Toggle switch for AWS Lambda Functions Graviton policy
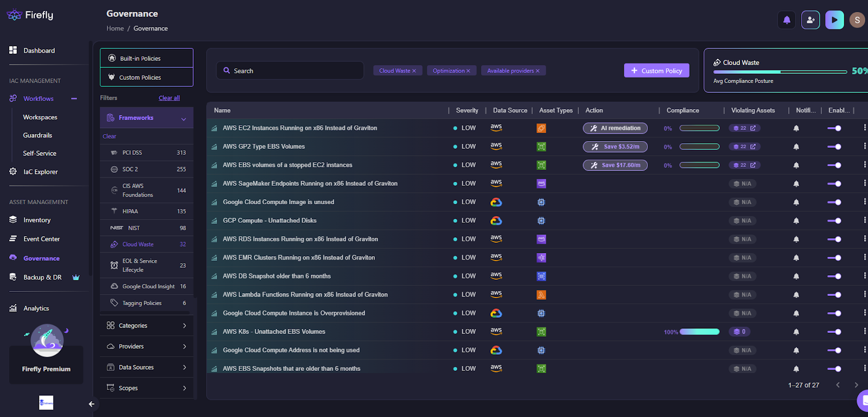The image size is (868, 417). 834,295
